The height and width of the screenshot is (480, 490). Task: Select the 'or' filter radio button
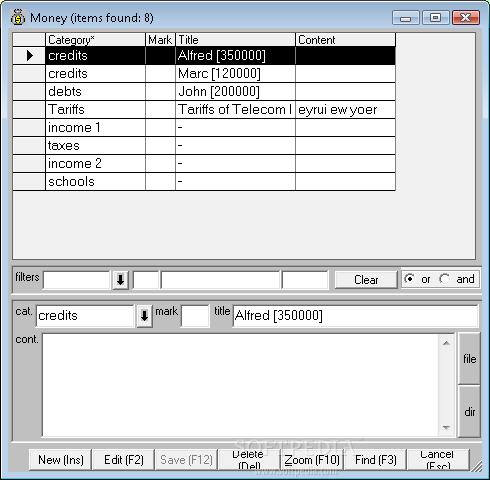click(x=410, y=279)
